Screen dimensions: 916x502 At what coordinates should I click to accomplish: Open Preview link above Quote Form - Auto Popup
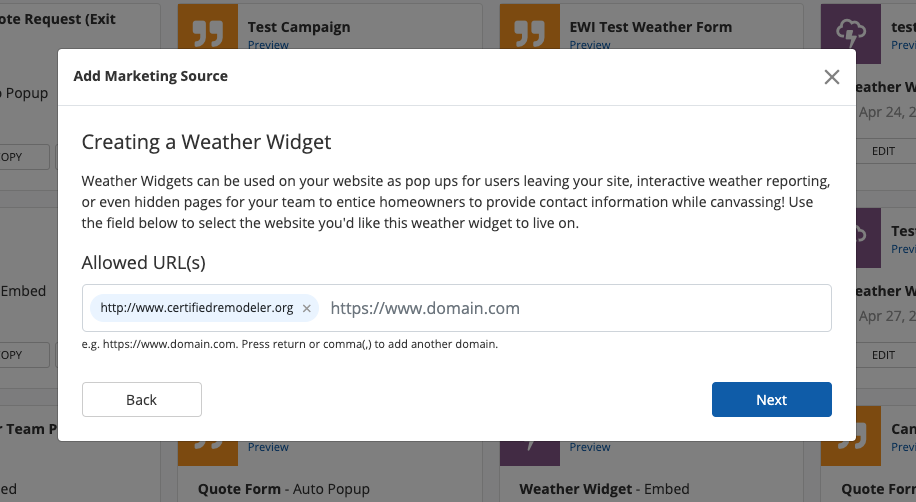(268, 447)
